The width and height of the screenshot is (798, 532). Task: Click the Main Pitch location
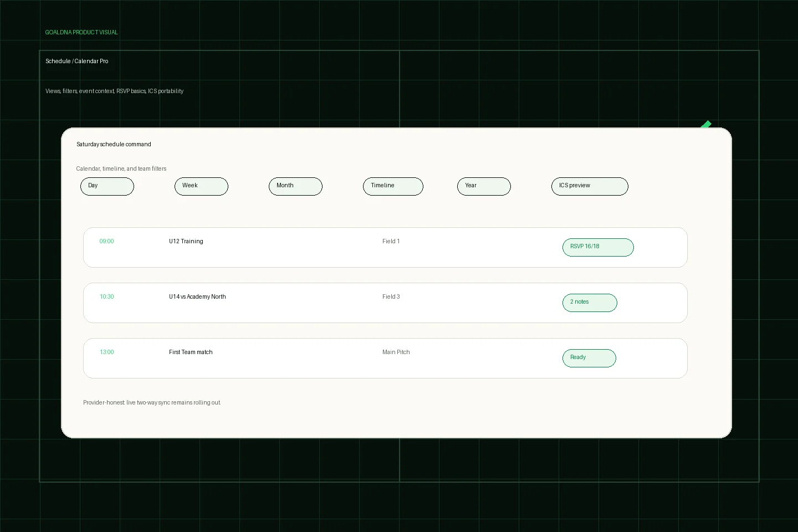pyautogui.click(x=396, y=352)
